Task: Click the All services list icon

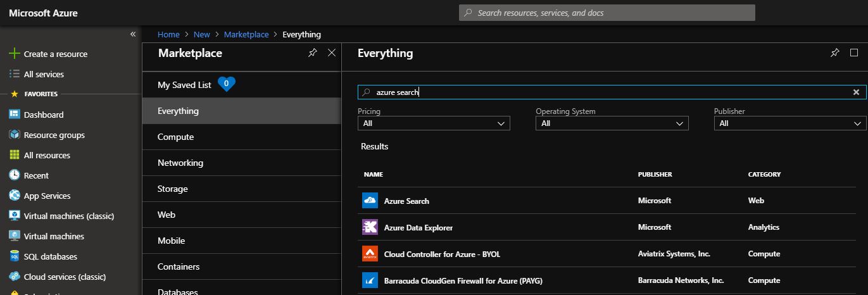Action: pos(14,74)
